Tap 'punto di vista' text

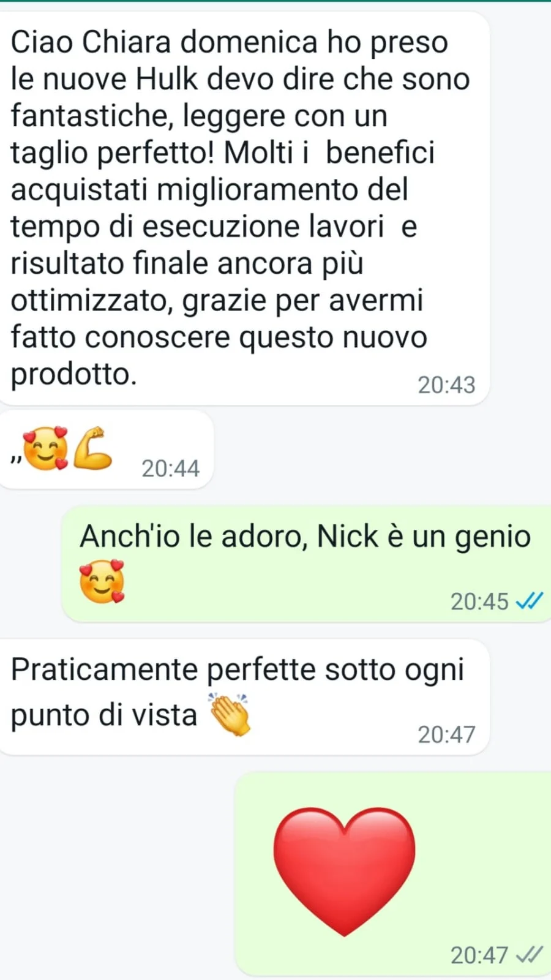(104, 715)
